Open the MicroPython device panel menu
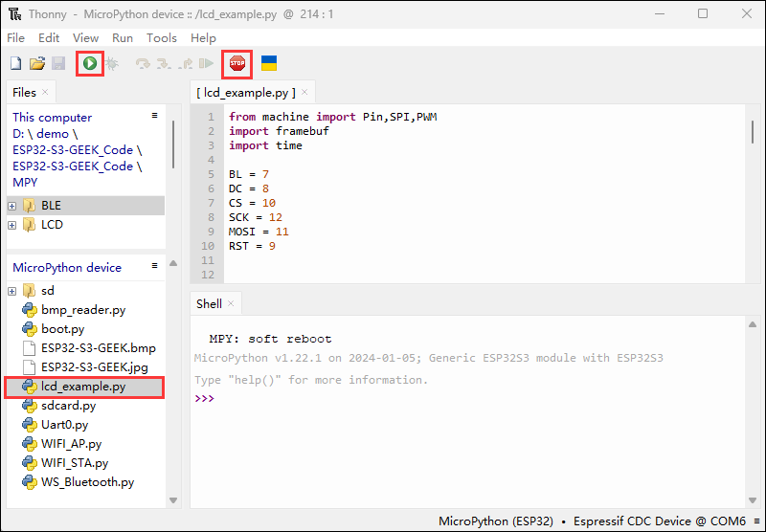This screenshot has width=766, height=532. tap(154, 266)
